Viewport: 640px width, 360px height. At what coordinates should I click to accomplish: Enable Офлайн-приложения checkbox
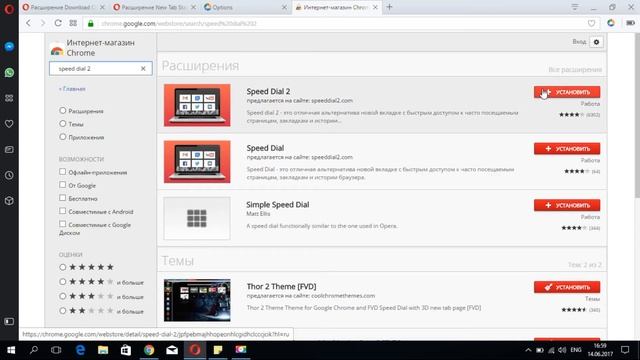62,172
